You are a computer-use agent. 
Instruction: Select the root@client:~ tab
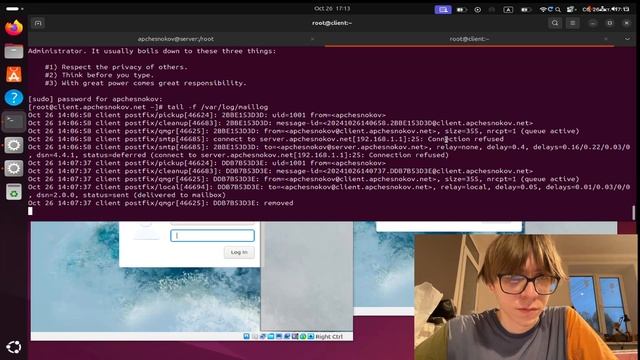click(469, 39)
